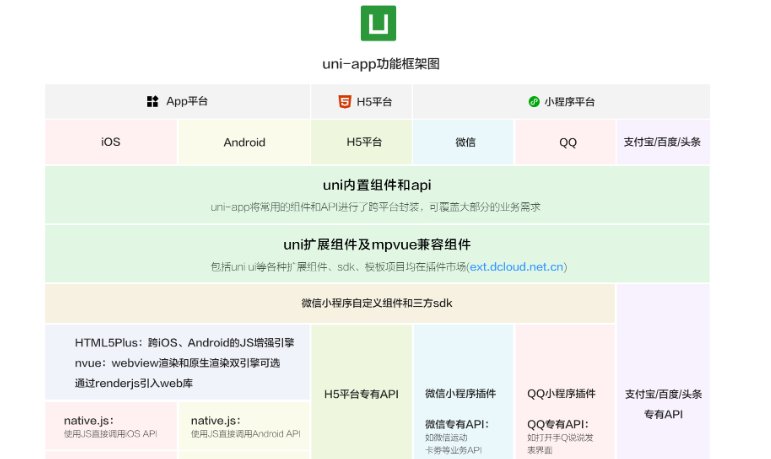Image resolution: width=771 pixels, height=459 pixels.
Task: Click the 包括uni ui等各种扩展组件 description text
Action: coord(388,267)
